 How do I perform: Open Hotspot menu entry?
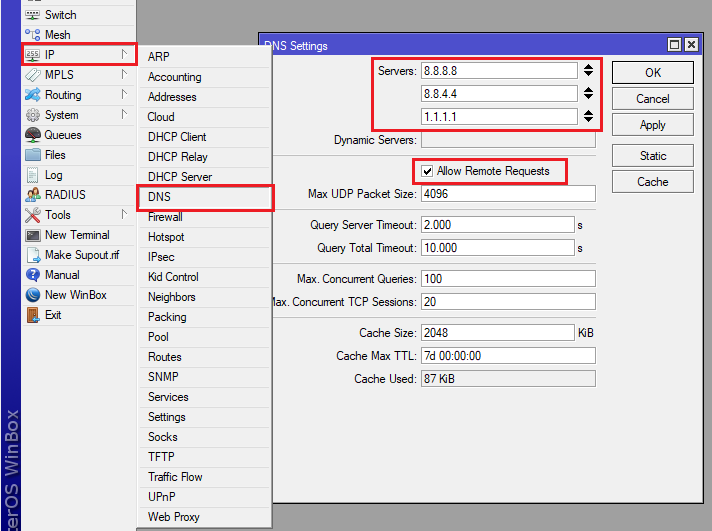pos(204,237)
